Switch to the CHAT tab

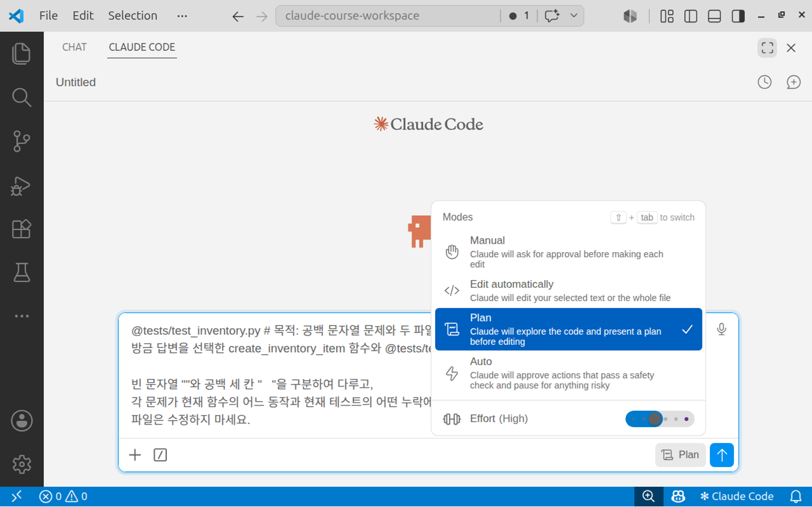tap(74, 47)
